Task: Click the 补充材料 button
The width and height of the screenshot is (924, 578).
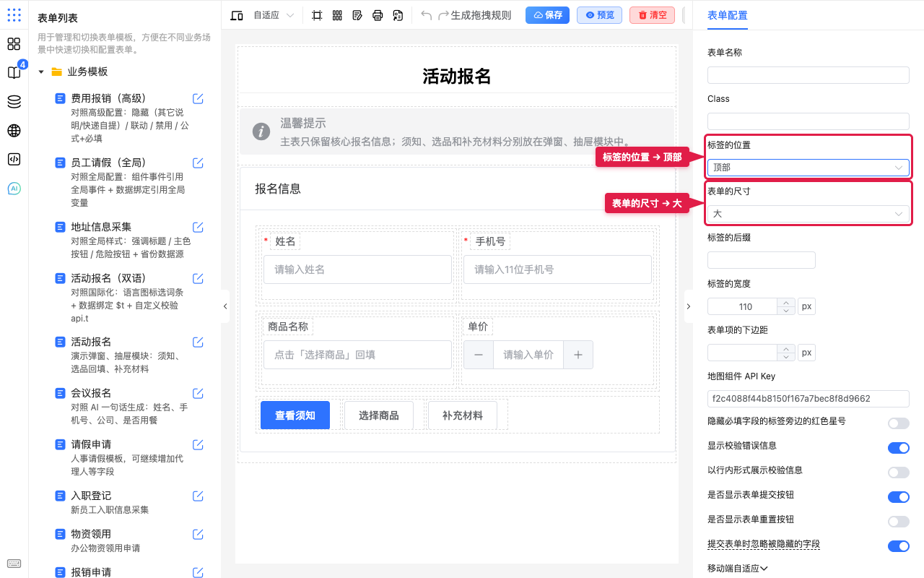Action: 463,415
